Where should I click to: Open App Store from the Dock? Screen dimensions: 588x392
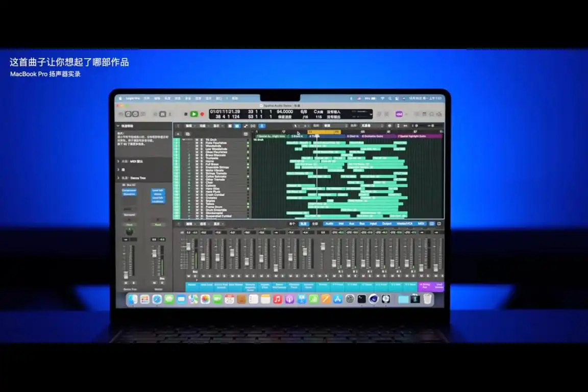tap(337, 299)
